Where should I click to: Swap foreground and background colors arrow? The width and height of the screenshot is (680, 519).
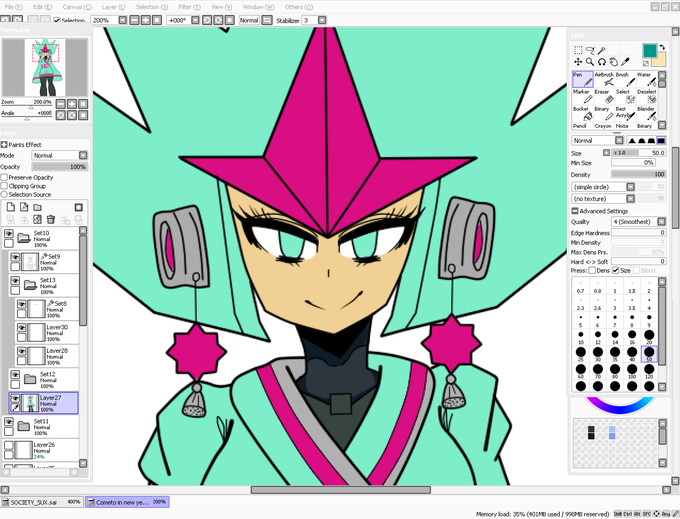coord(662,47)
